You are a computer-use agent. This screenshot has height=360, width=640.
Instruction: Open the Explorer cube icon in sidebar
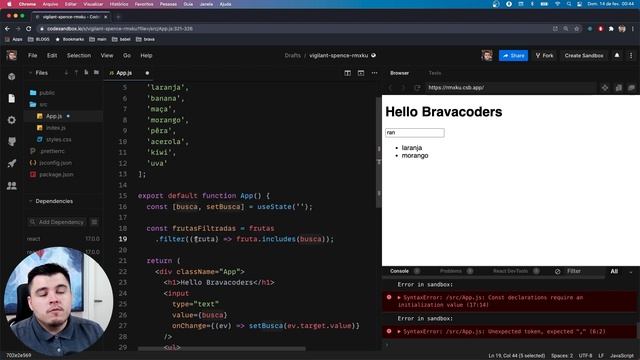tap(11, 77)
